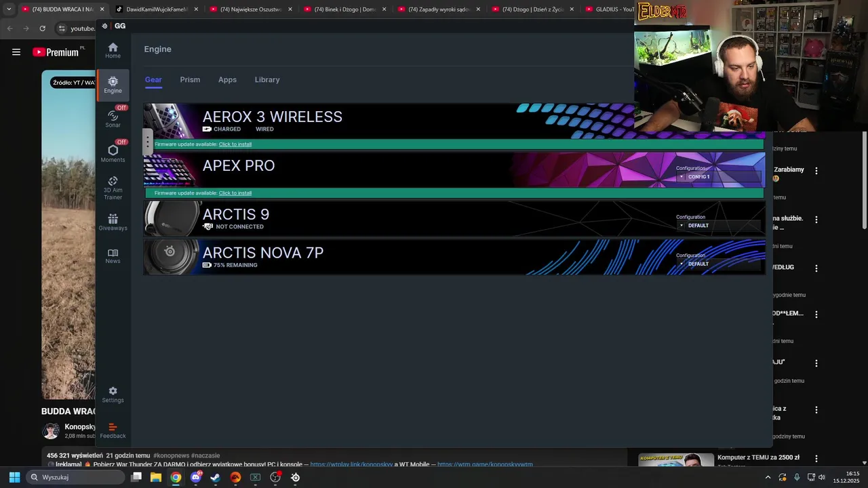Expand the Arctis Nova 7P DEFAULT configuration dropdown
868x488 pixels.
pos(717,264)
